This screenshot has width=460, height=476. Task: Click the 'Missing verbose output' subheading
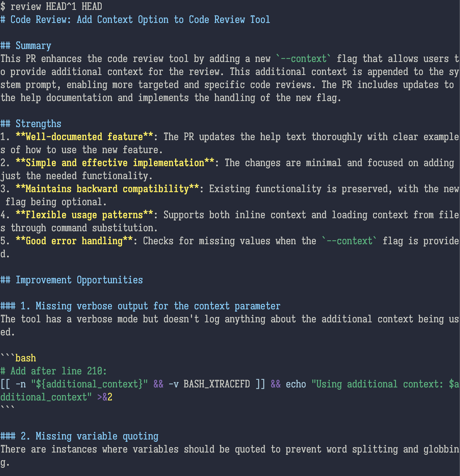coord(150,306)
